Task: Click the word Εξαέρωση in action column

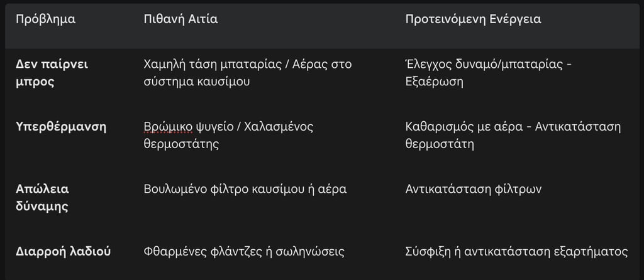Action: [x=434, y=82]
